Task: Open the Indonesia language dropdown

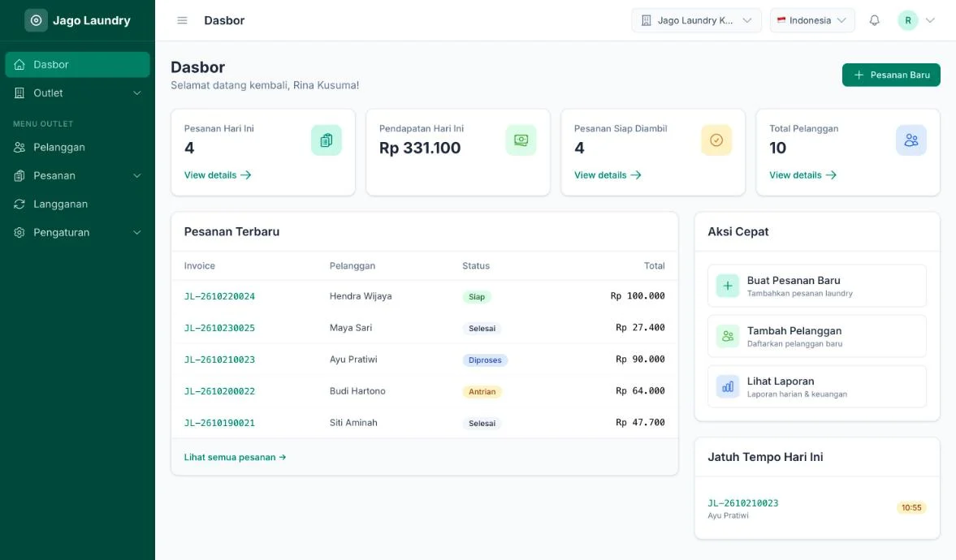Action: pos(812,20)
